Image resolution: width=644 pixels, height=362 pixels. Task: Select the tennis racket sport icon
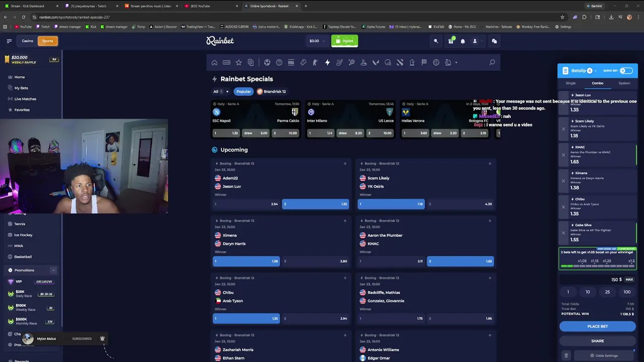[x=352, y=62]
